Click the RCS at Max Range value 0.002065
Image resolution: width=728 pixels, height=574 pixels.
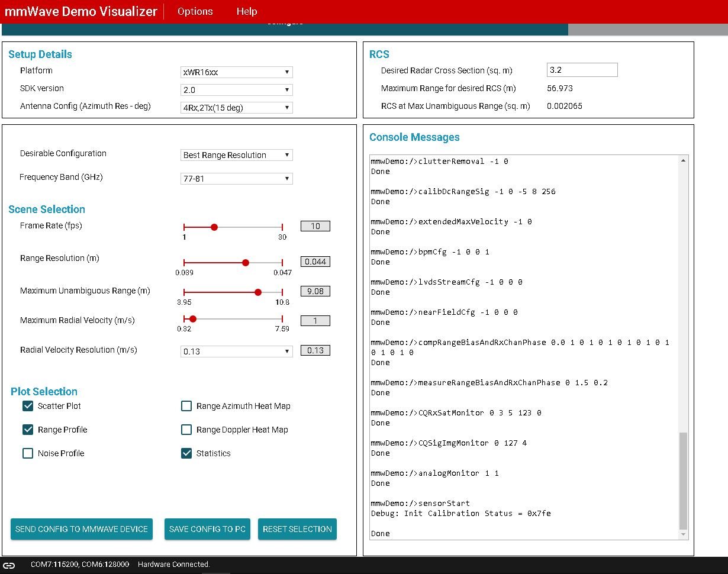tap(565, 106)
